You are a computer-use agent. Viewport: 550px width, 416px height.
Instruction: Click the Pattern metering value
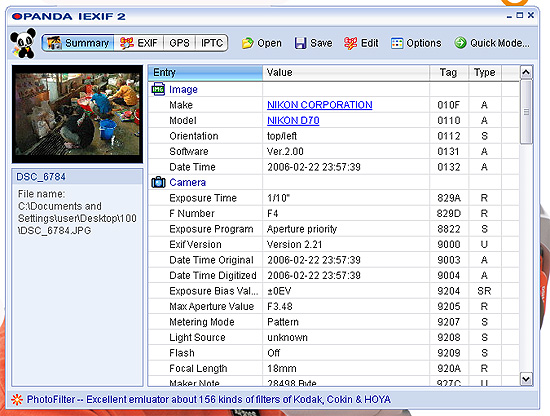[283, 322]
